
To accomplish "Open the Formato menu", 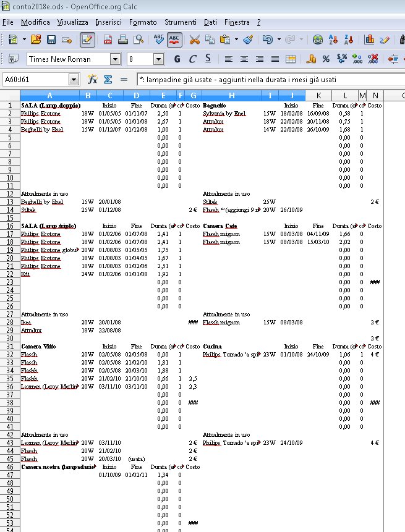I will 143,22.
